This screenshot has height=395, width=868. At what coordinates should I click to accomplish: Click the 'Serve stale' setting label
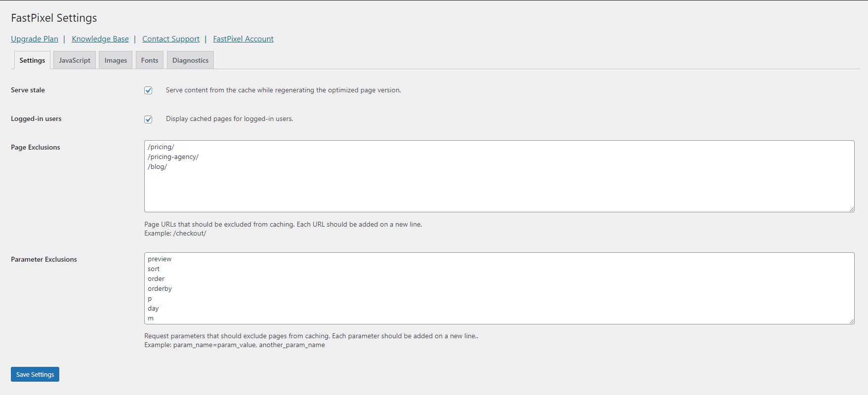pyautogui.click(x=28, y=90)
